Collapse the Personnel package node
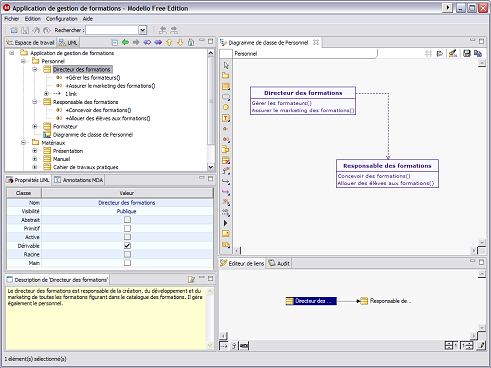 tap(23, 61)
